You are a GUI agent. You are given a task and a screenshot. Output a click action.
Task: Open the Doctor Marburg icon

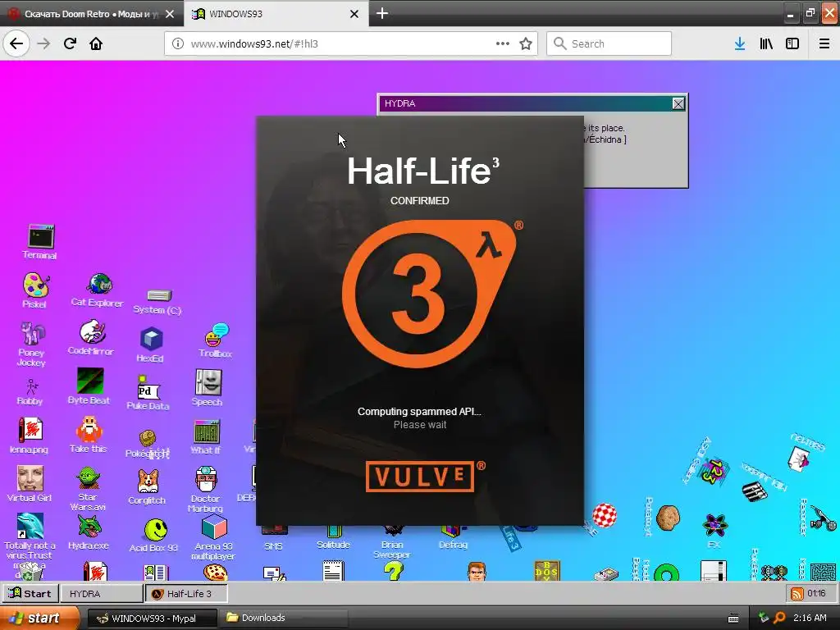point(206,489)
